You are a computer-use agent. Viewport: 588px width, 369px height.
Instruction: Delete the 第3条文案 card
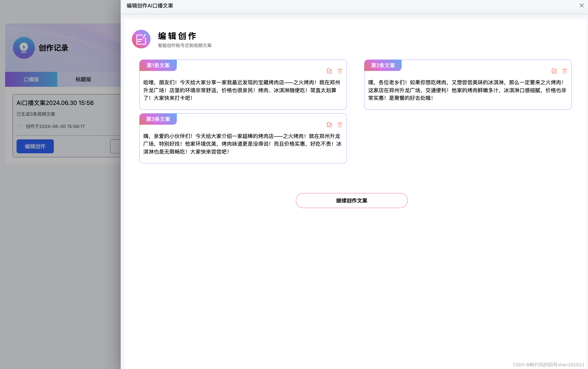coord(340,125)
